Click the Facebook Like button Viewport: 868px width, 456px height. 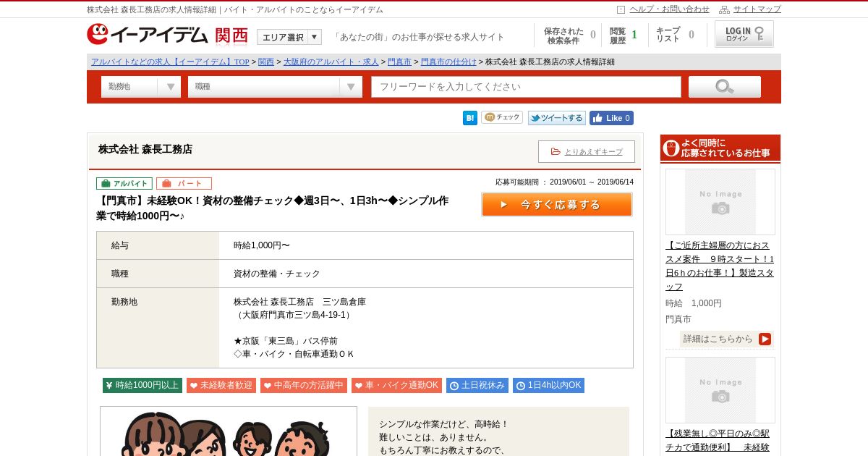tap(611, 118)
